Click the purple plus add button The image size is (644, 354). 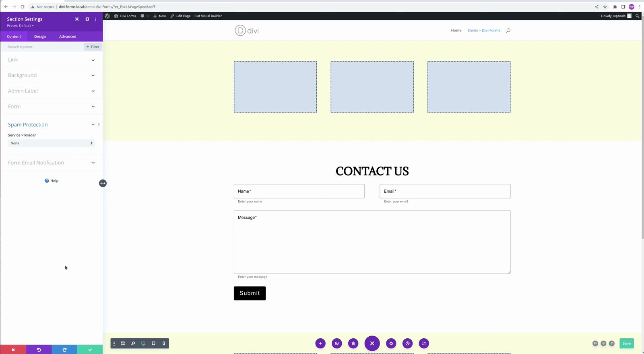point(320,344)
